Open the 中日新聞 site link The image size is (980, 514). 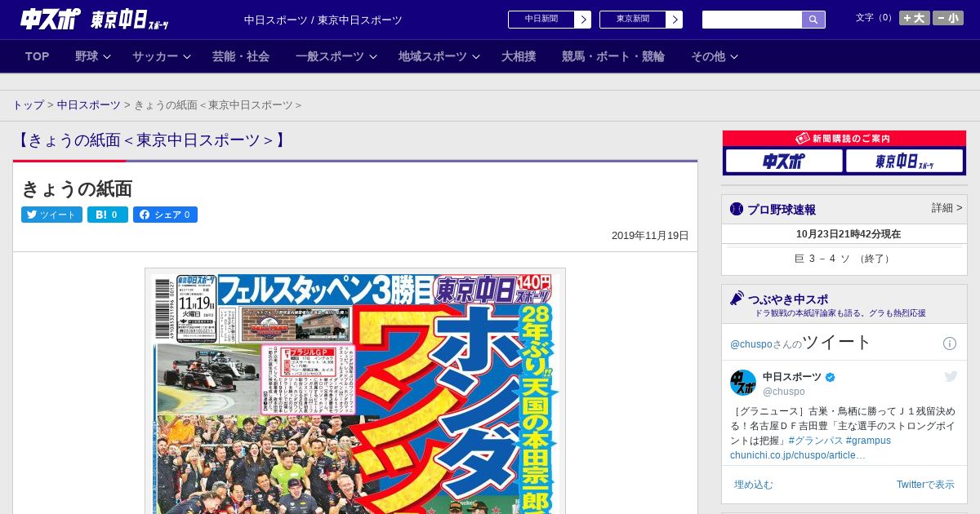coord(550,20)
